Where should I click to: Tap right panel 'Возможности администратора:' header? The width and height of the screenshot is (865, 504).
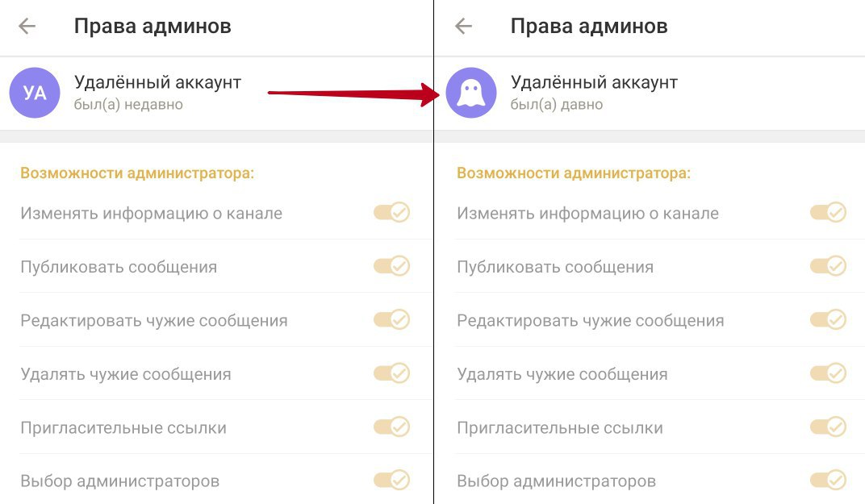coord(573,173)
